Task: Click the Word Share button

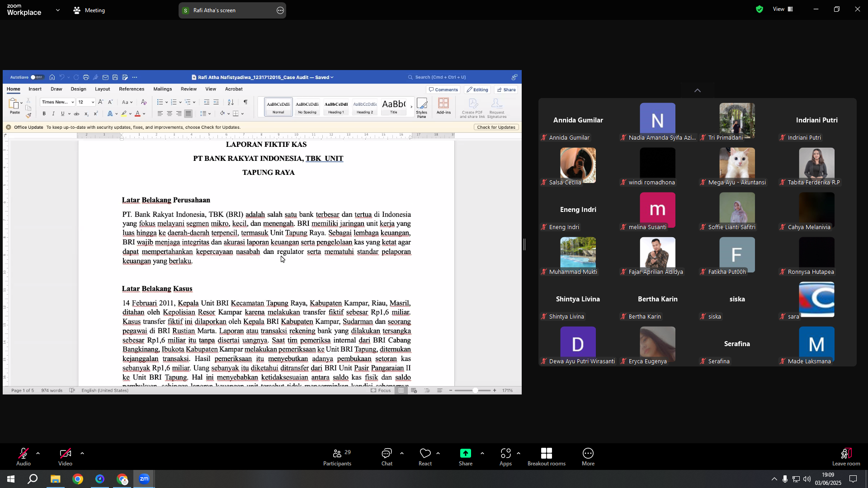Action: pos(506,90)
